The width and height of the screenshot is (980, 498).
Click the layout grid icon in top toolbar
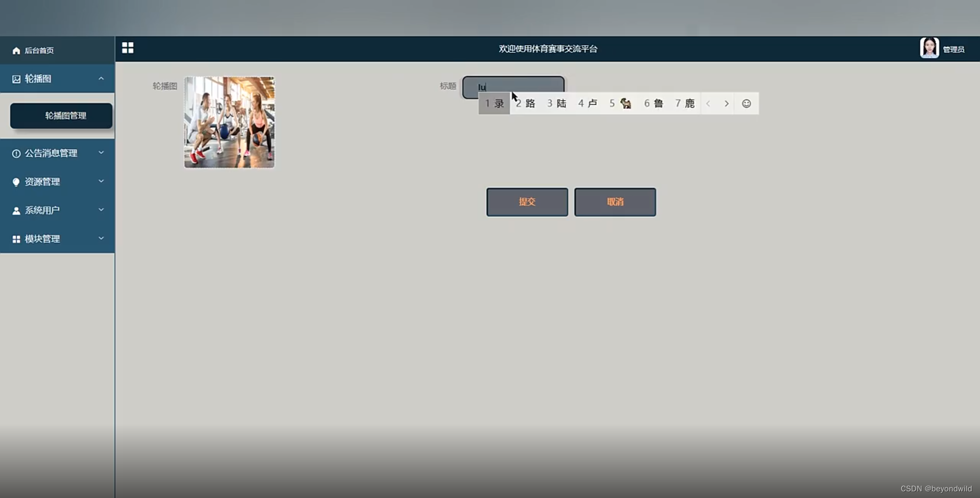[x=128, y=47]
